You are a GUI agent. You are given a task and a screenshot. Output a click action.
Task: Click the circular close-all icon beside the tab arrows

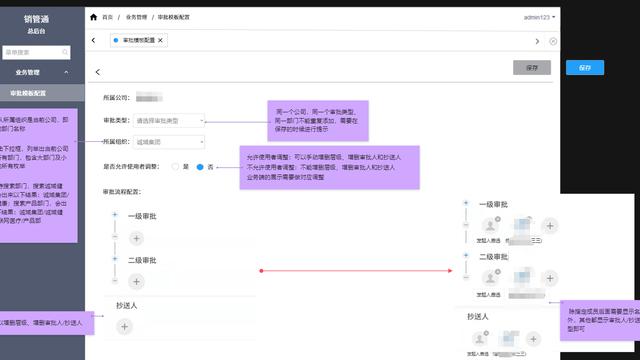click(553, 41)
